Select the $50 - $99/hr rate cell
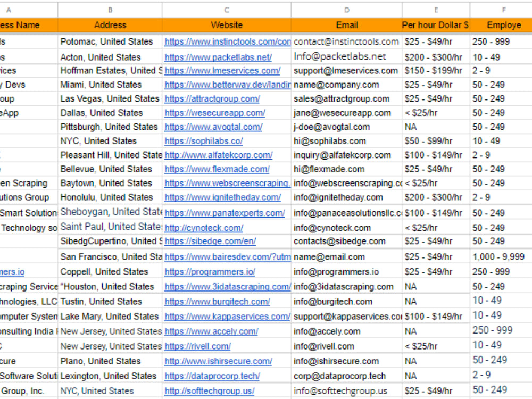 (x=436, y=141)
